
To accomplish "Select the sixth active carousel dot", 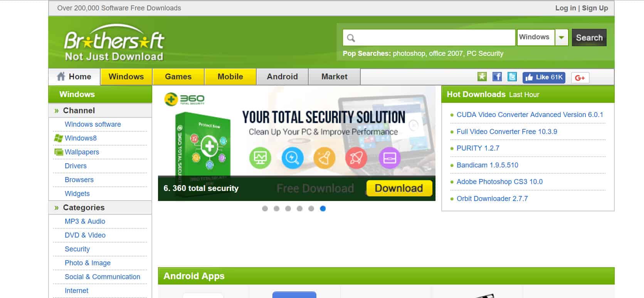I will click(323, 209).
